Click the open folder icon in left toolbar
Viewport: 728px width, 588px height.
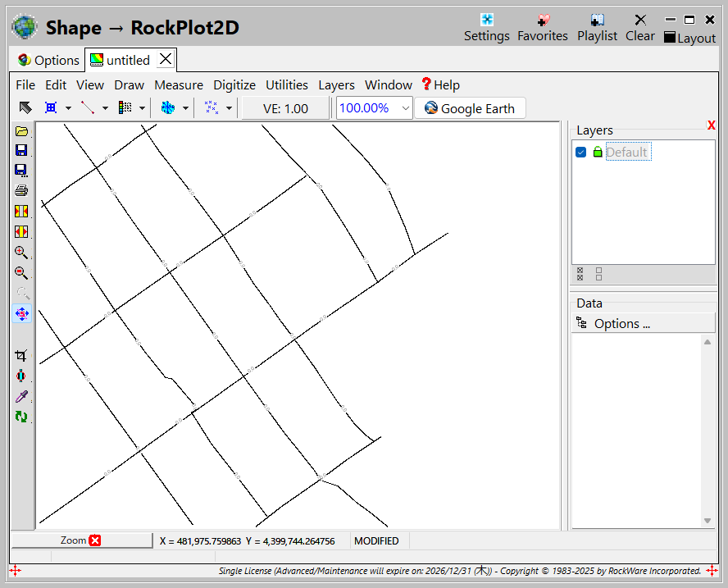(21, 131)
